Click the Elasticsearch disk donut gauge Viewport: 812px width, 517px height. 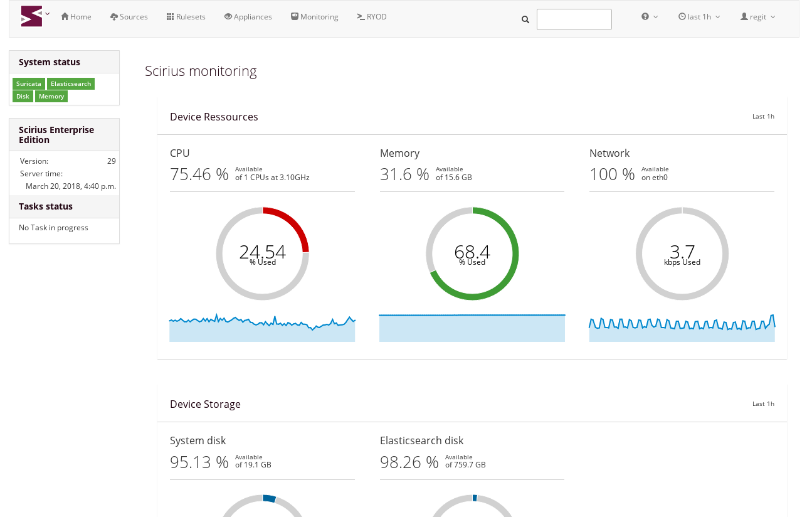[472, 506]
